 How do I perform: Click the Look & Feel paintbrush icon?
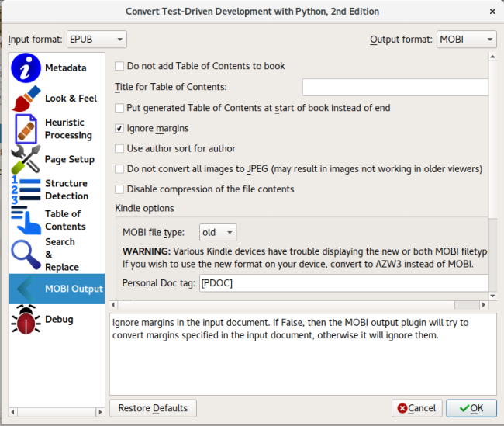click(26, 99)
